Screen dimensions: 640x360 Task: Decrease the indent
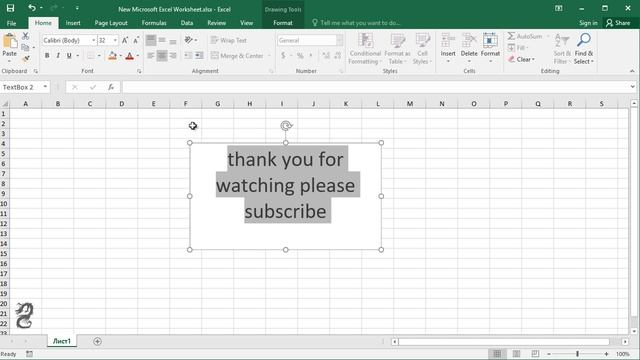[188, 56]
